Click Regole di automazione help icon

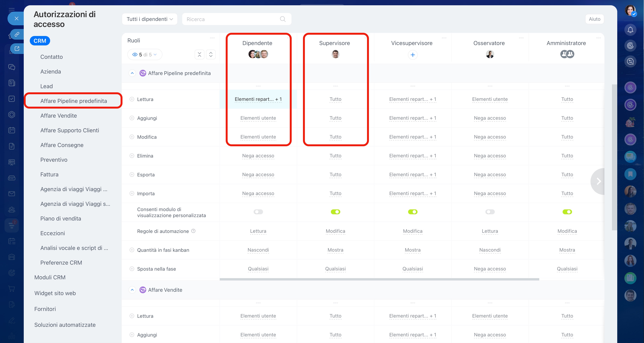[193, 231]
